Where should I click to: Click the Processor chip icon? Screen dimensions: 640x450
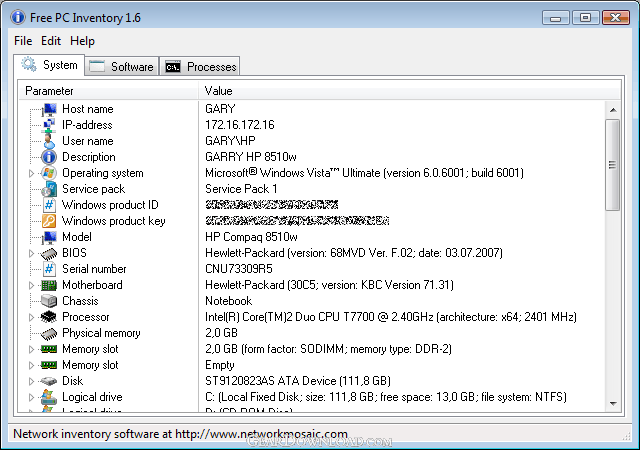tap(49, 317)
